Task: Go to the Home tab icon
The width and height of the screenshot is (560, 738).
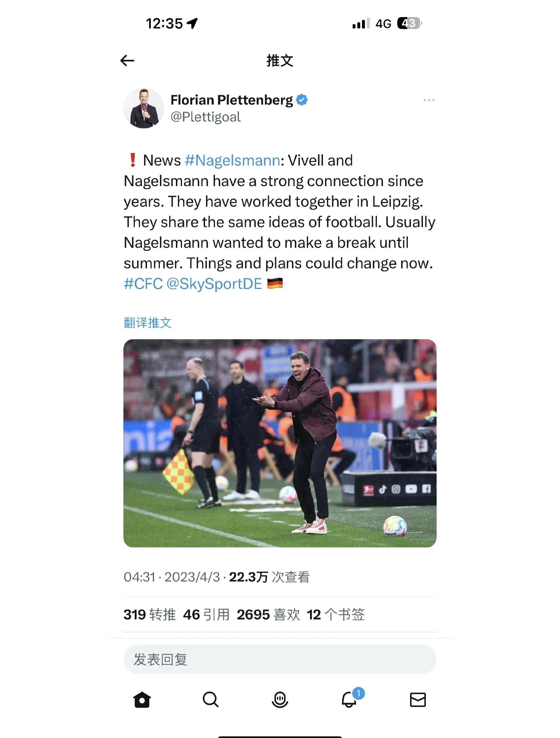Action: pyautogui.click(x=142, y=699)
